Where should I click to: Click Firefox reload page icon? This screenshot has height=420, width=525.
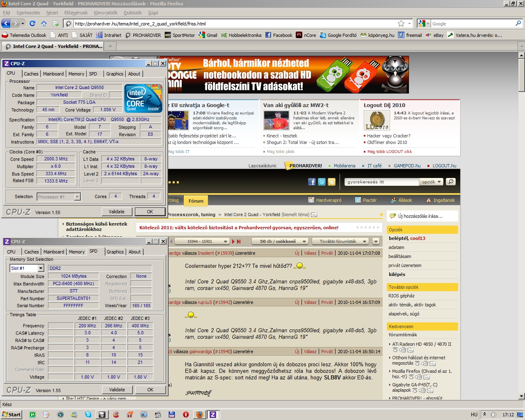coord(32,23)
